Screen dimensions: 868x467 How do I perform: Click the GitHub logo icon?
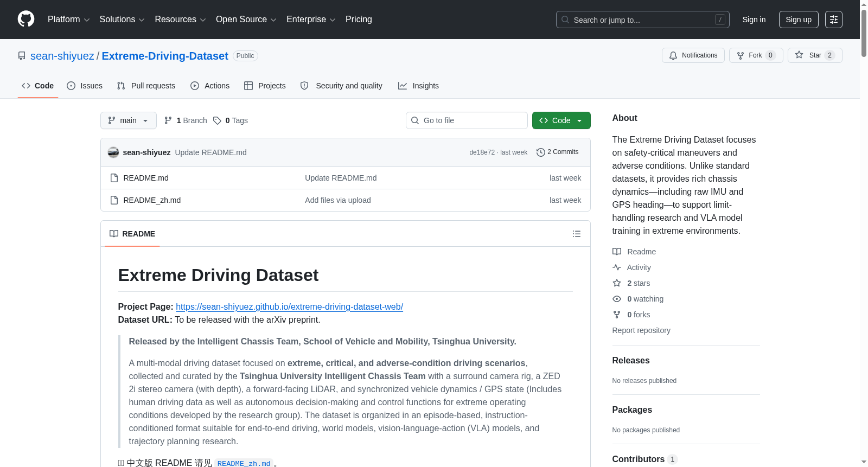(x=26, y=19)
